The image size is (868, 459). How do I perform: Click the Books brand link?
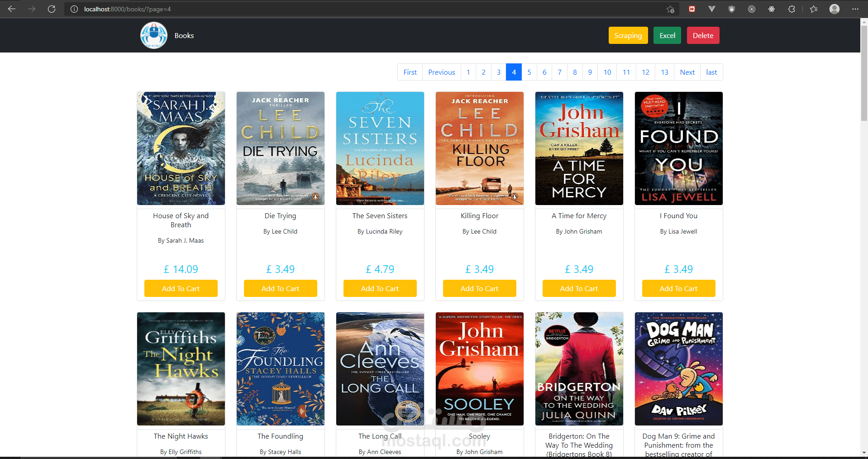coord(184,35)
